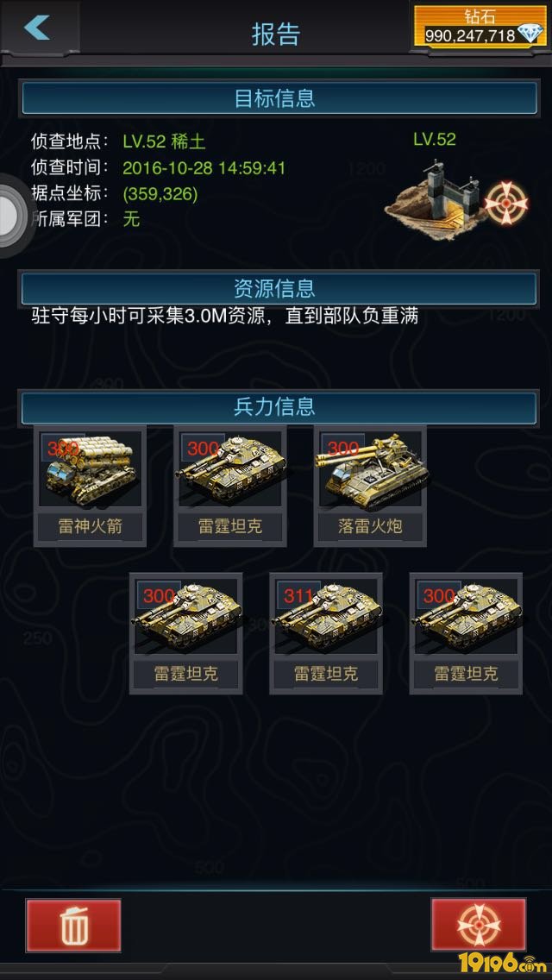This screenshot has width=552, height=980.
Task: Select the 雷霆坦克 card with 311 troops
Action: point(326,634)
